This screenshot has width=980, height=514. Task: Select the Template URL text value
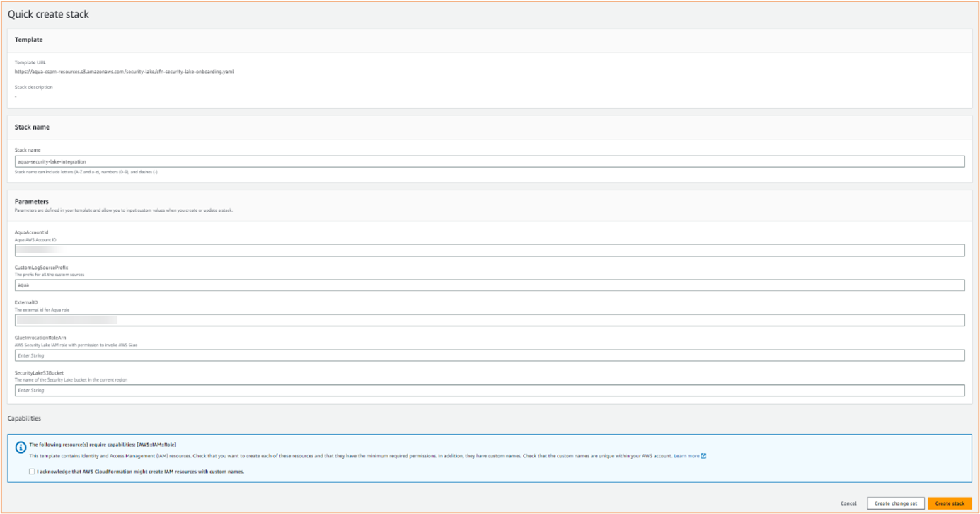tap(124, 72)
